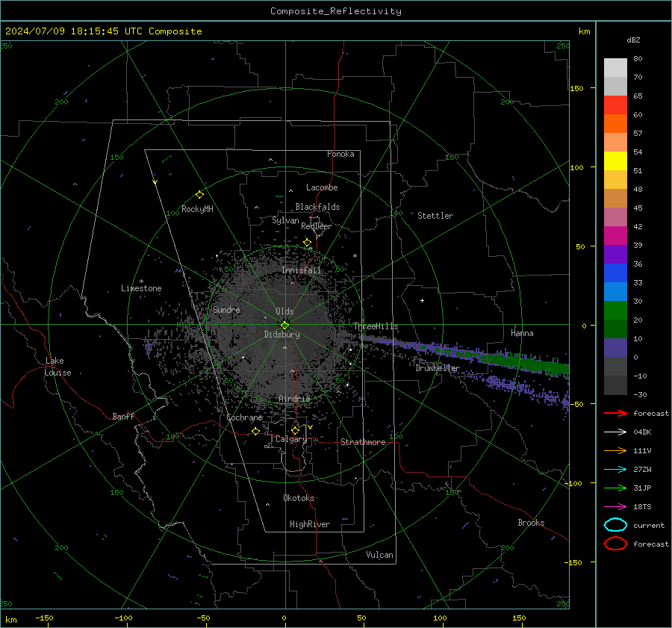Image resolution: width=672 pixels, height=628 pixels.
Task: Click the light gray 70-80 dBZ swatch
Action: (x=615, y=68)
